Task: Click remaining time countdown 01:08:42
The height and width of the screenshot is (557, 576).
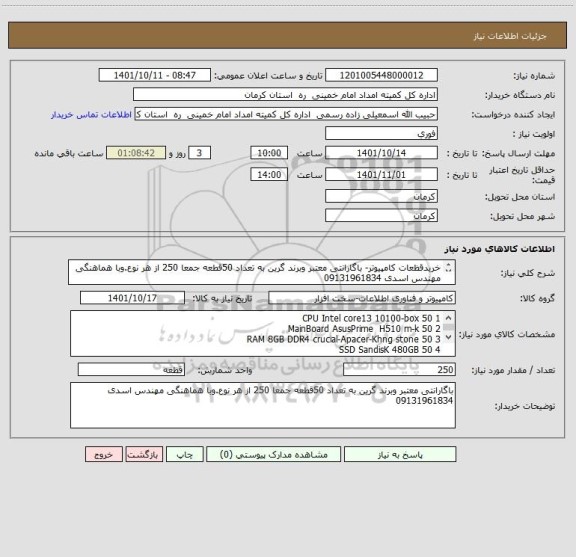Action: coord(136,153)
